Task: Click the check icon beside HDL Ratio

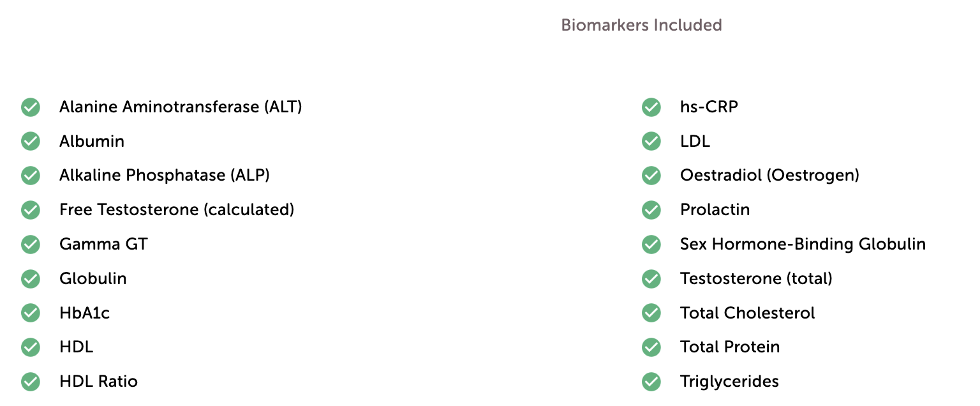Action: (x=31, y=382)
